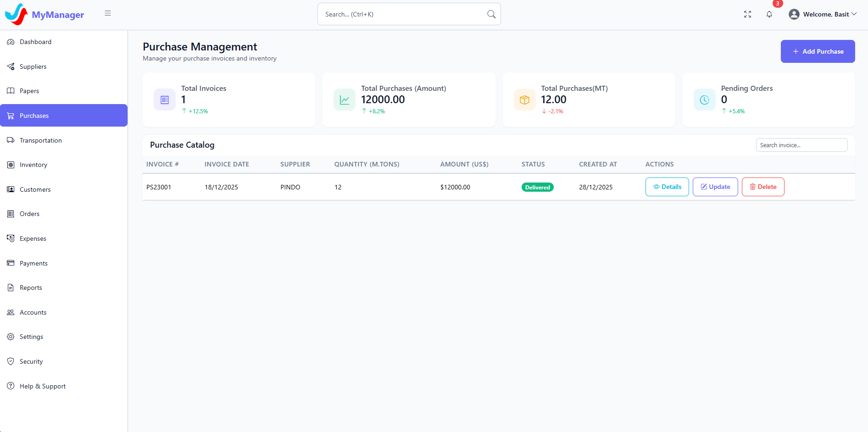Click the Total Purchases(MT) box icon

524,100
